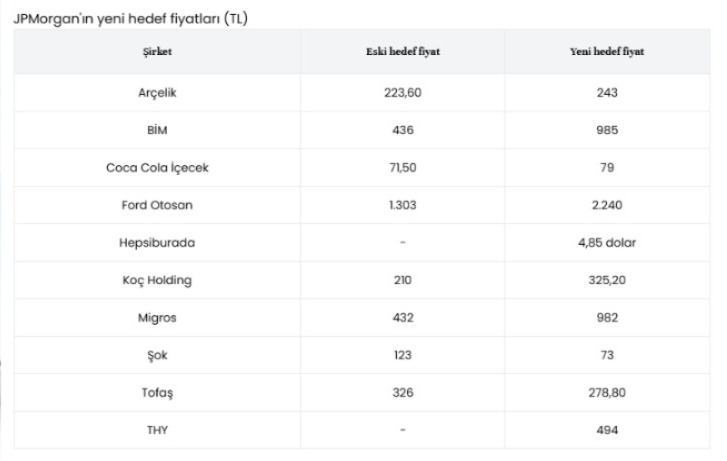Select the Ford Otosan company cell
Screen dimensions: 727x461
pos(158,205)
